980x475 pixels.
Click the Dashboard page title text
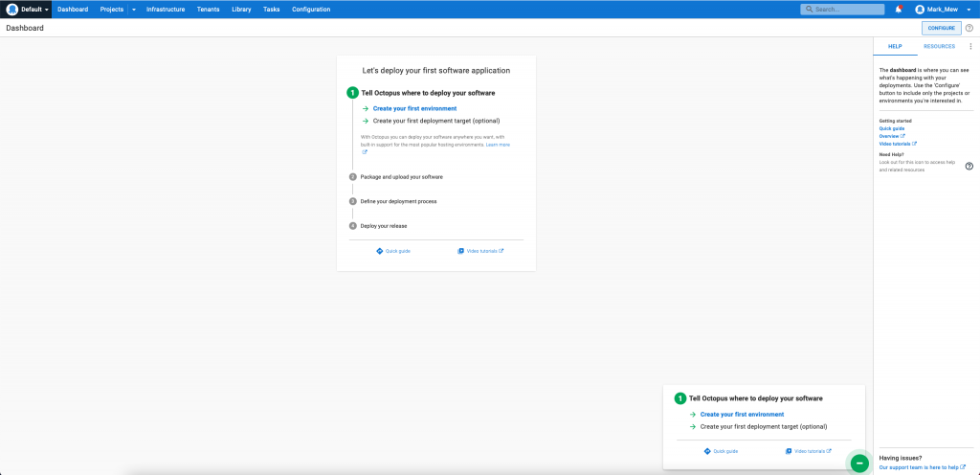click(25, 28)
